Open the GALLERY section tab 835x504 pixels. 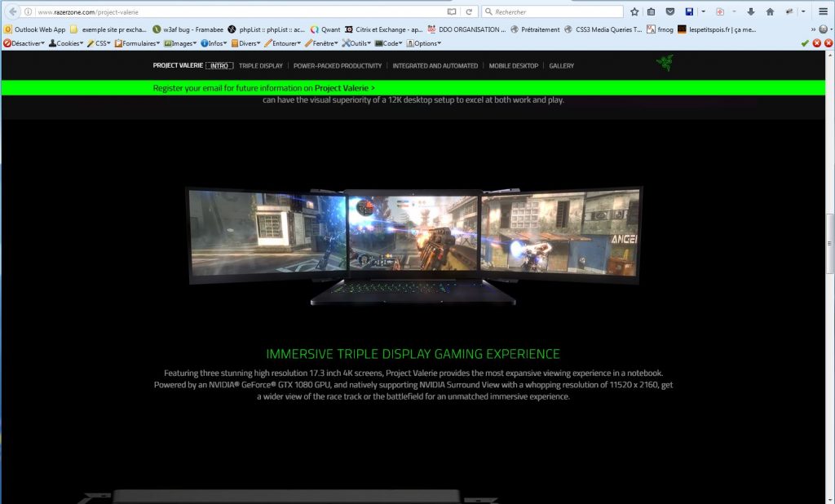pyautogui.click(x=561, y=65)
